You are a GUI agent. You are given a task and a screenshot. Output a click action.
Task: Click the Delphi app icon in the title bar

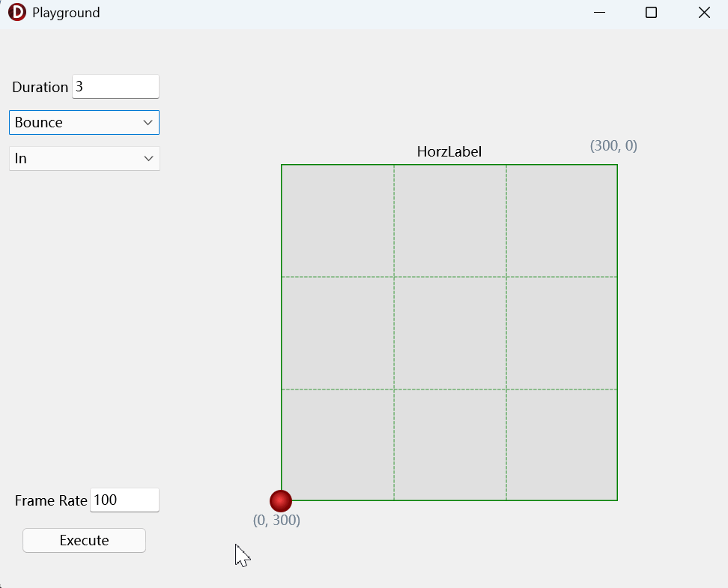(17, 12)
